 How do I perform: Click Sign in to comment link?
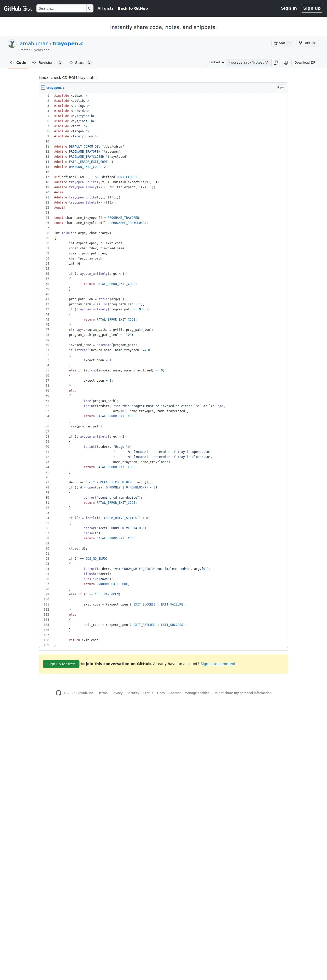coord(218,664)
